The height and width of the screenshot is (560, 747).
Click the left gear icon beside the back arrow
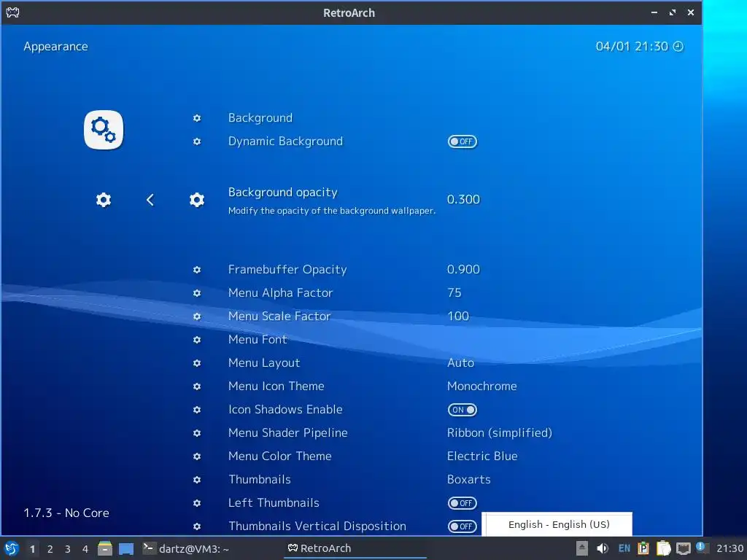104,200
